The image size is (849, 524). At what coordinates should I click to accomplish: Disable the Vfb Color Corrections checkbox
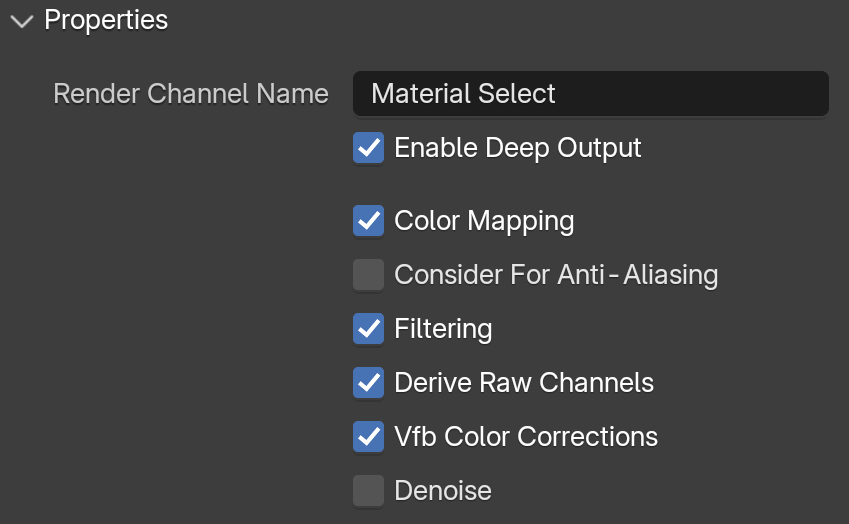coord(369,437)
